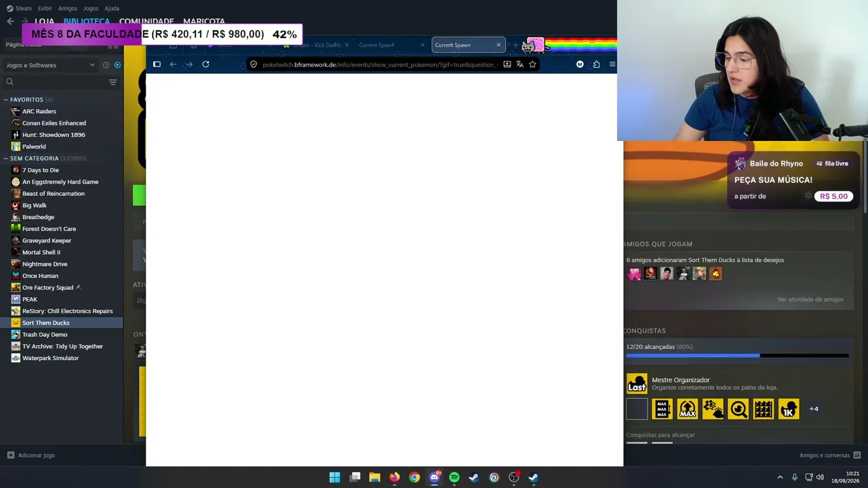Viewport: 868px width, 488px height.
Task: Open the browser profile M avatar
Action: (580, 64)
